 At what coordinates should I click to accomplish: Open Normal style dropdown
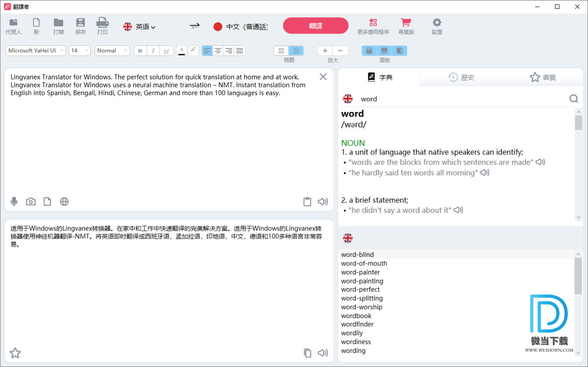pos(112,51)
